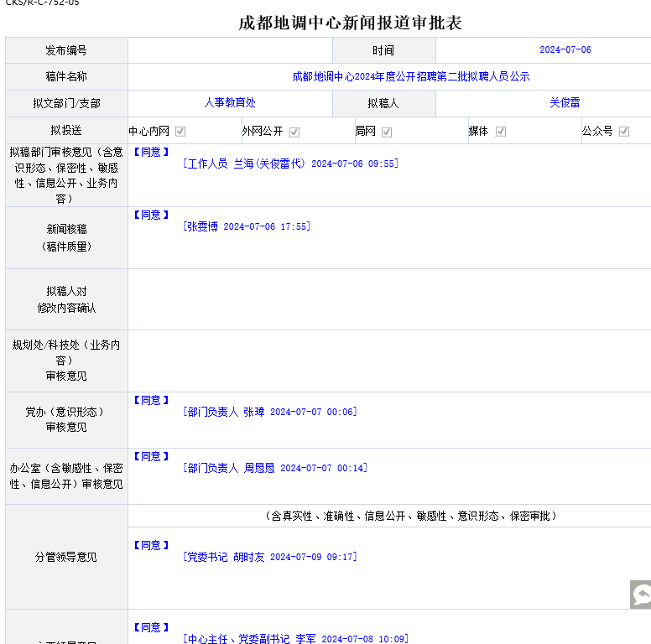Viewport: 651px width, 644px height.
Task: Click the 兰海 (关俊雷代) signature entry
Action: tap(290, 164)
